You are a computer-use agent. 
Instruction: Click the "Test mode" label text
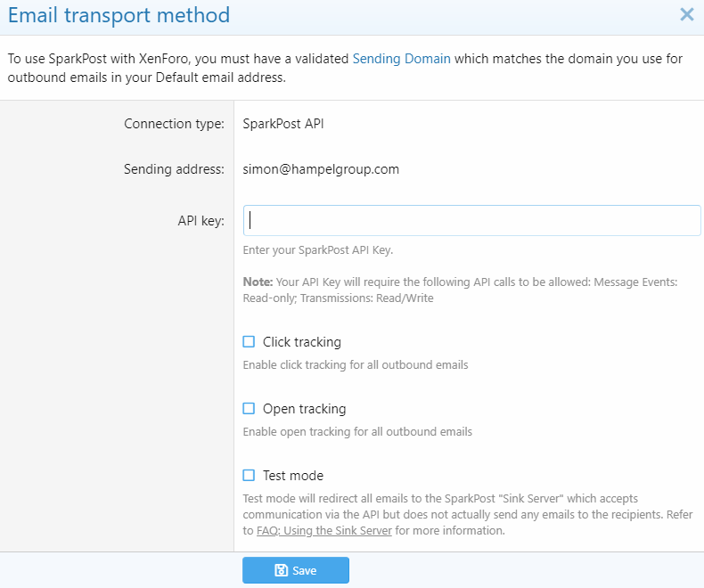tap(293, 476)
